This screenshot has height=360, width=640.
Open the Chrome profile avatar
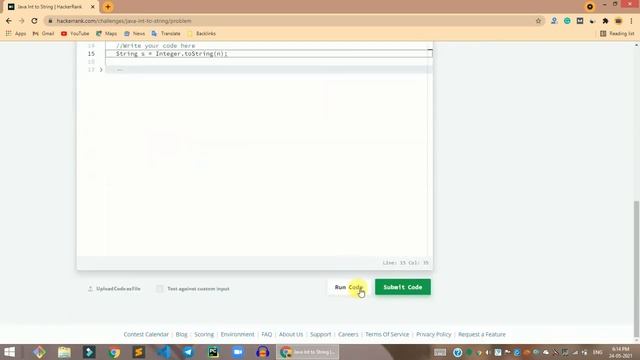point(618,21)
